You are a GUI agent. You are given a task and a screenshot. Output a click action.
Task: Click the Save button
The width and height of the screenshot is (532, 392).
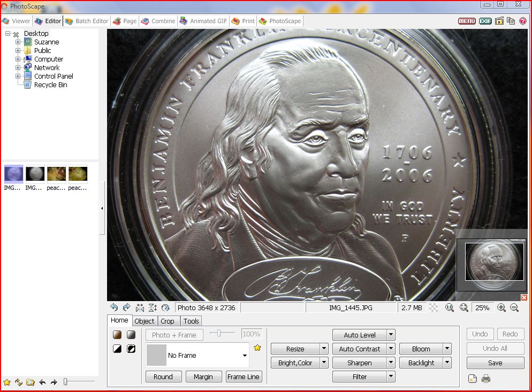point(495,363)
